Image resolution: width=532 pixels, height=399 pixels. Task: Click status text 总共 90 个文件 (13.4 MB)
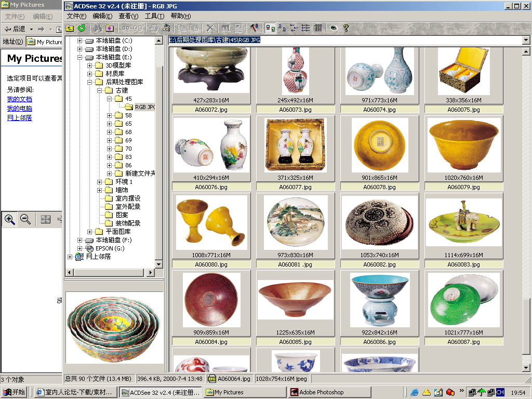(x=98, y=379)
